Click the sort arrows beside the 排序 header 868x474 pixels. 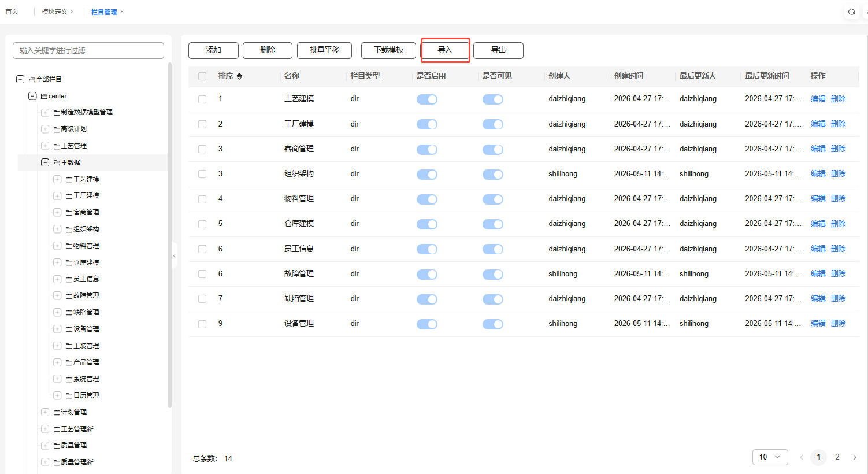[x=239, y=76]
